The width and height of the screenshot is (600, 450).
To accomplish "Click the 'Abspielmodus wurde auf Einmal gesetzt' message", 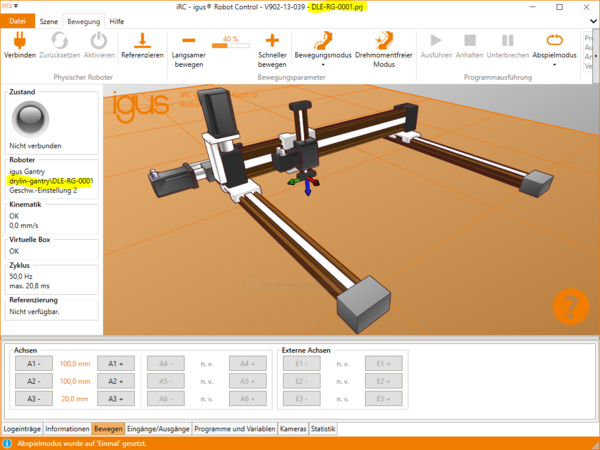I will [82, 443].
